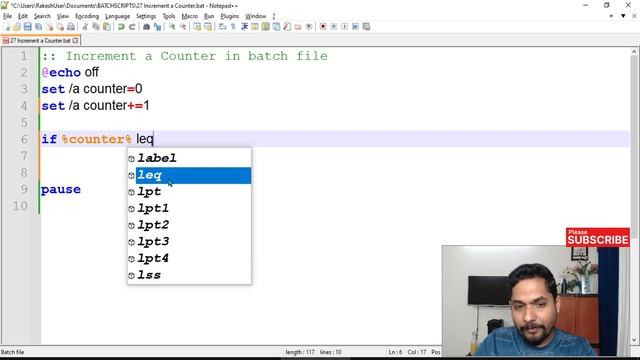
Task: Toggle Word Wrap in the toolbar
Action: (x=222, y=27)
